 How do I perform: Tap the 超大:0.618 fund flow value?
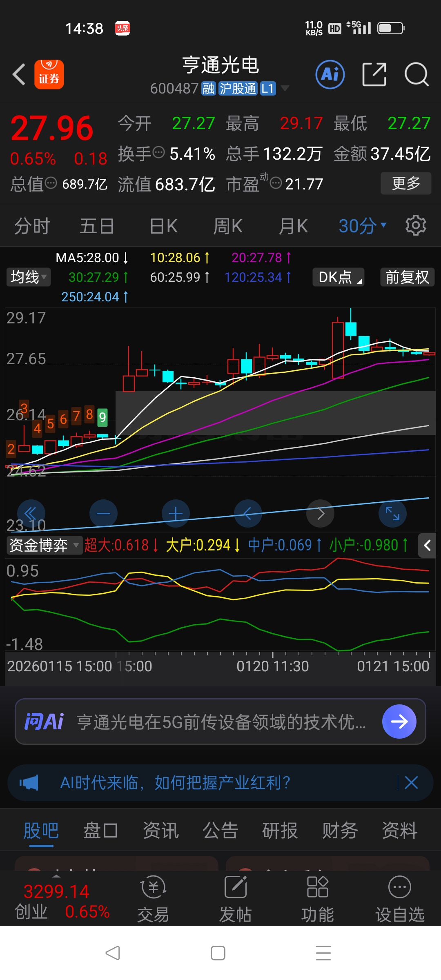tap(122, 545)
